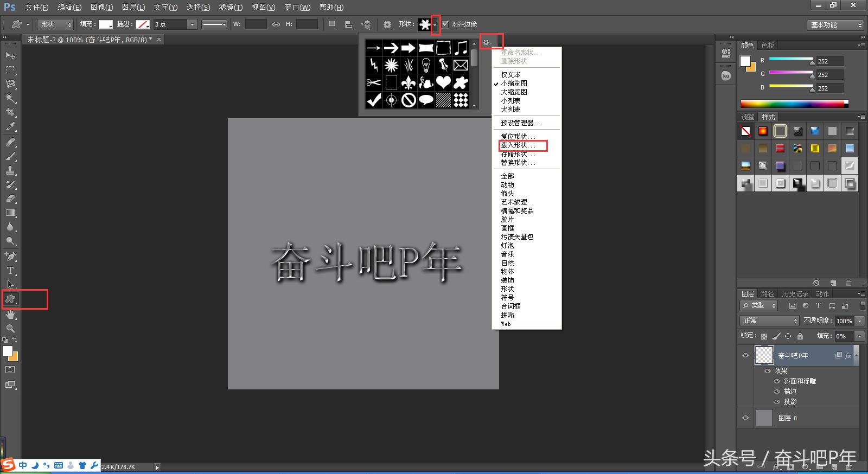Select the Crop tool
The height and width of the screenshot is (474, 868).
[10, 112]
